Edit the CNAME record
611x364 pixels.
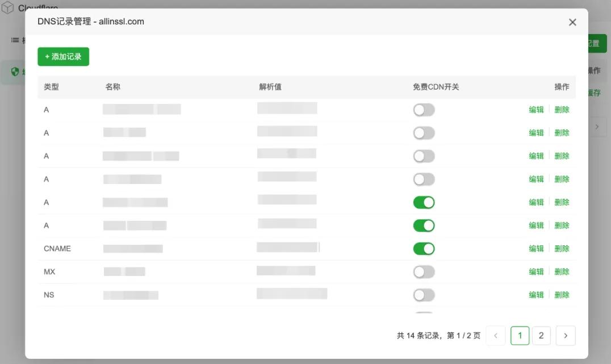click(536, 248)
